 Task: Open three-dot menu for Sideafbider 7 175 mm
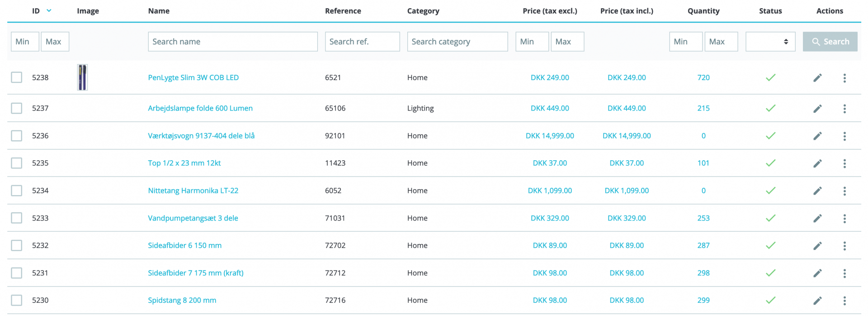[x=844, y=273]
